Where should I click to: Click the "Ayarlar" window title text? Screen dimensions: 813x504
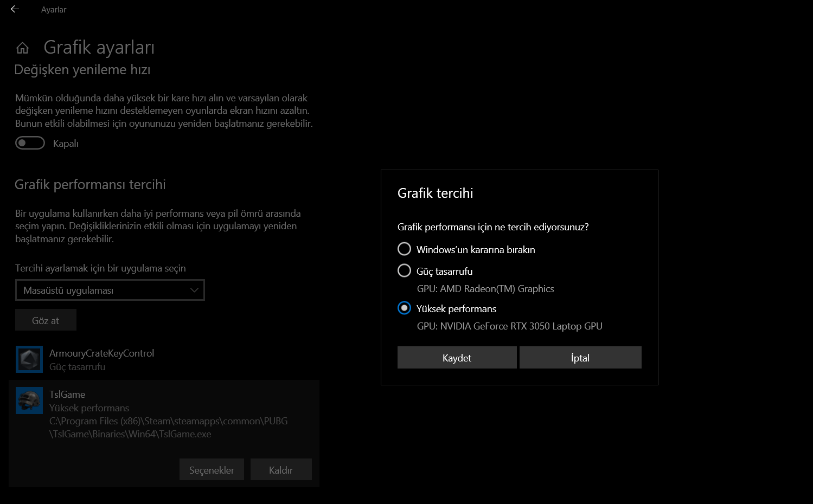point(54,10)
